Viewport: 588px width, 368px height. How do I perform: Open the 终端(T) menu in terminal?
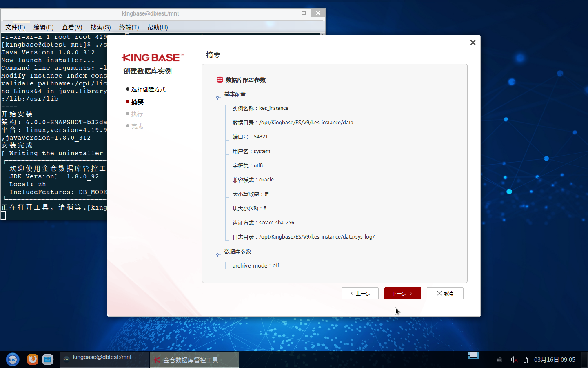click(129, 27)
